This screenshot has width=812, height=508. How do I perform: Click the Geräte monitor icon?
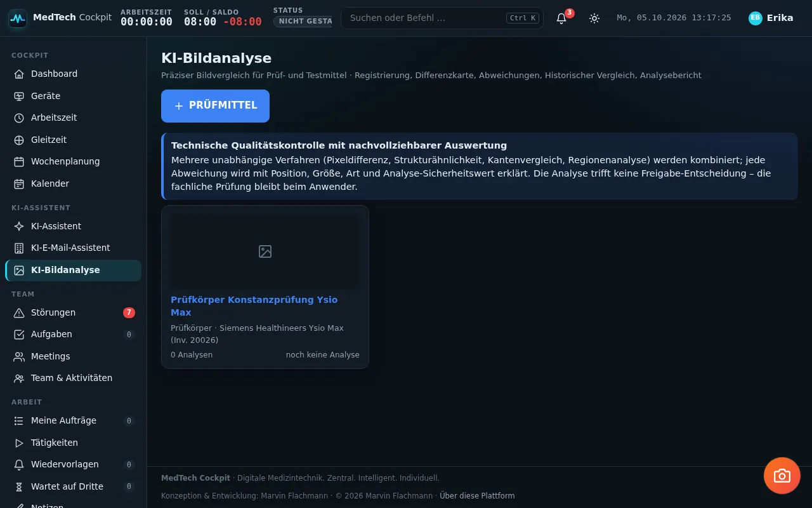(19, 96)
